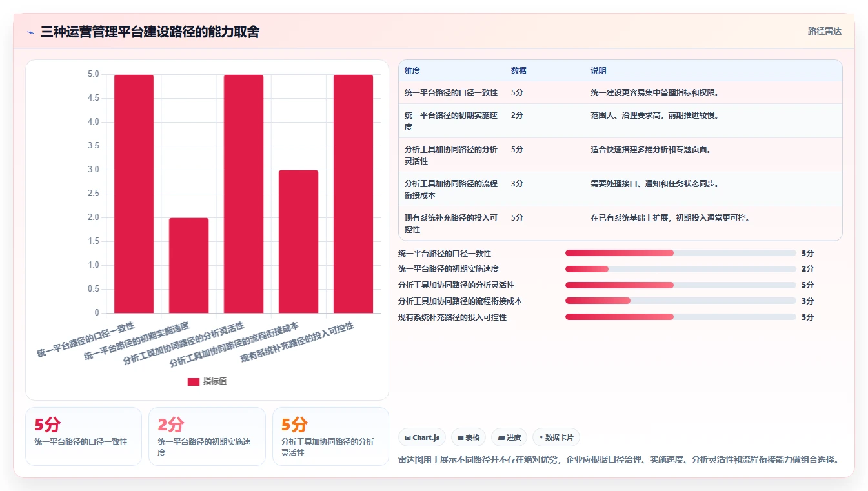Click the 表格 tag chip
This screenshot has height=491, width=868.
(469, 437)
